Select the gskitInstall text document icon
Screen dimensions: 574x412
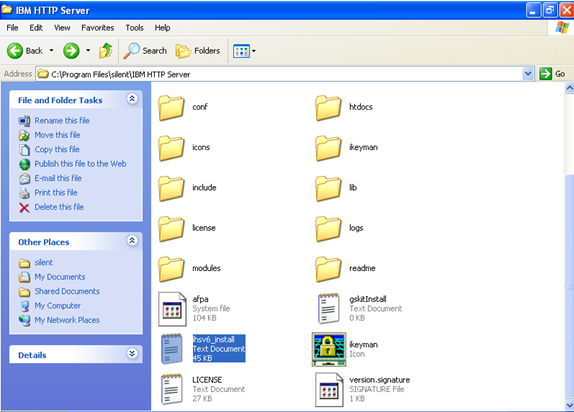[x=328, y=309]
